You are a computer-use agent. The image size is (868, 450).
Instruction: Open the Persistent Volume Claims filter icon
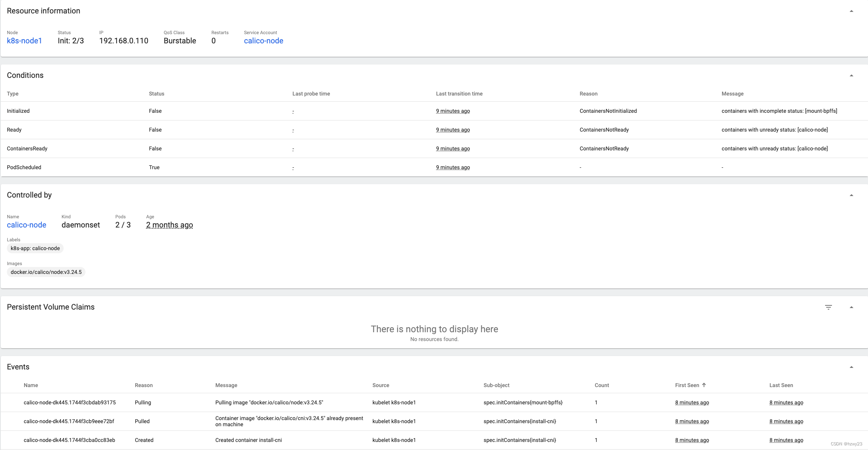tap(828, 307)
